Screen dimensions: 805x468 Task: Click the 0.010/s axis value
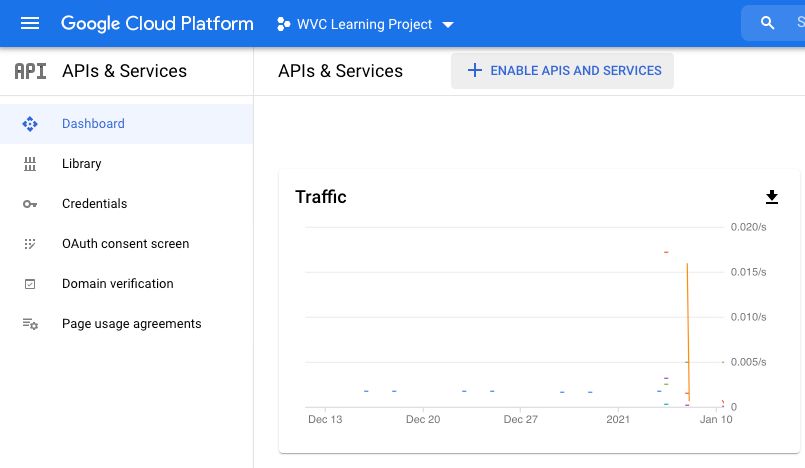coord(749,317)
